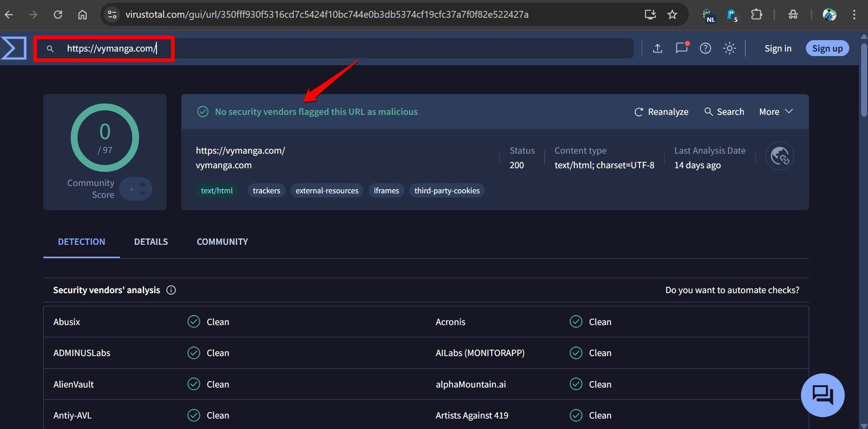Click the detection score circle 0/97
The width and height of the screenshot is (868, 429).
pos(105,138)
